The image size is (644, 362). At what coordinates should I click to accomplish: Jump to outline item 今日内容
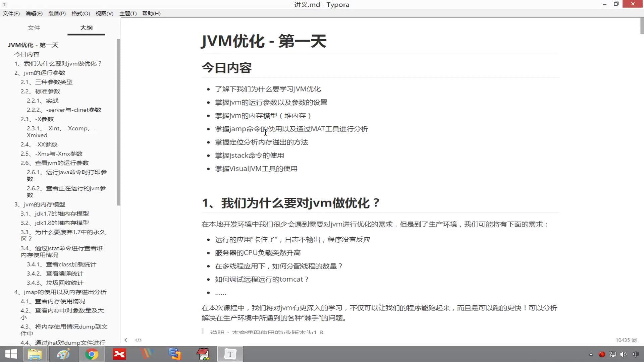tap(27, 54)
